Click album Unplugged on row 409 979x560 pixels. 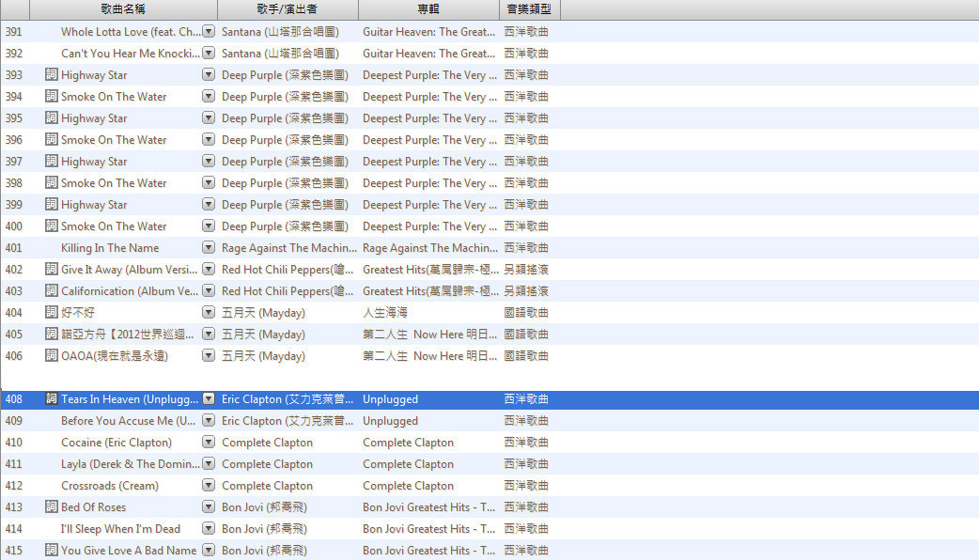[390, 421]
